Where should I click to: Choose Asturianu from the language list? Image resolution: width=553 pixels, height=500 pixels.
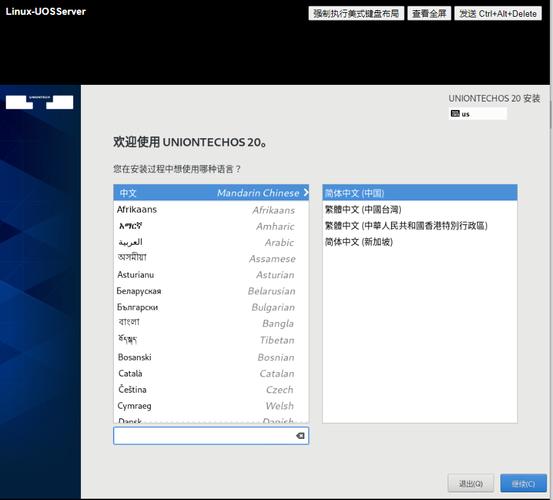(211, 275)
